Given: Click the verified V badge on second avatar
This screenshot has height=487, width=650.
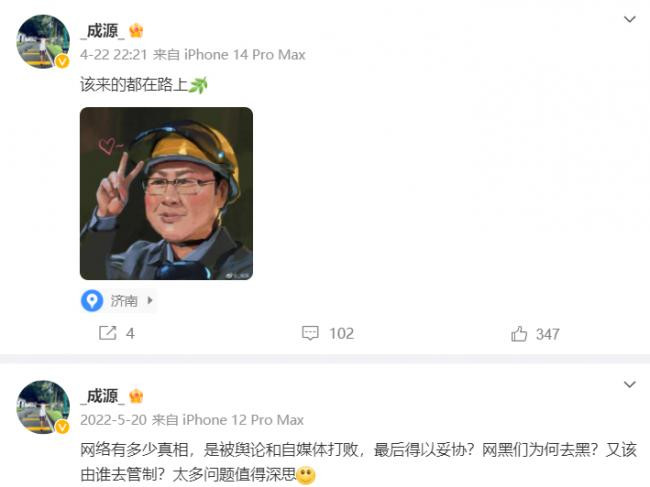Looking at the screenshot, I should pyautogui.click(x=62, y=426).
